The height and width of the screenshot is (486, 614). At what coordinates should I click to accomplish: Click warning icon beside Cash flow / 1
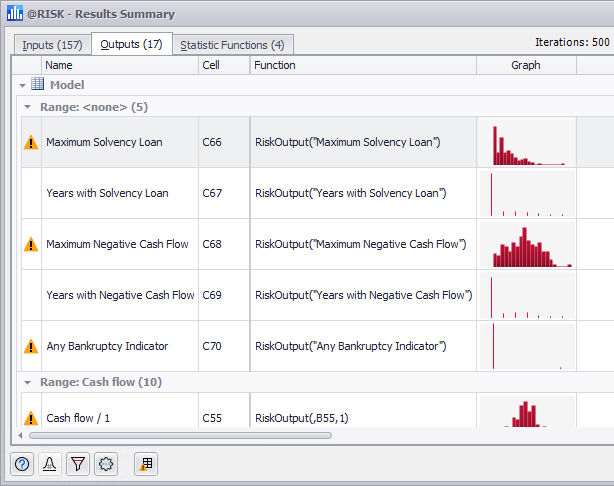pos(31,419)
